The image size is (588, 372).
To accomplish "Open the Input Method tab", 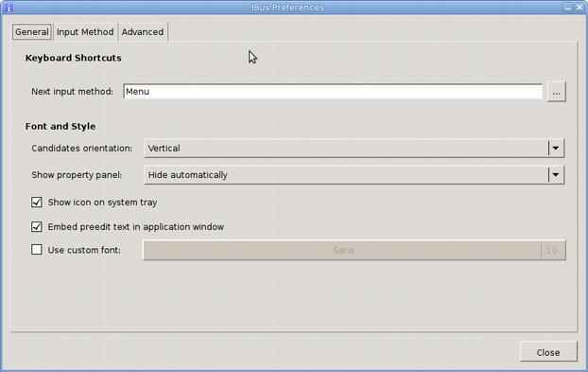I will 85,32.
